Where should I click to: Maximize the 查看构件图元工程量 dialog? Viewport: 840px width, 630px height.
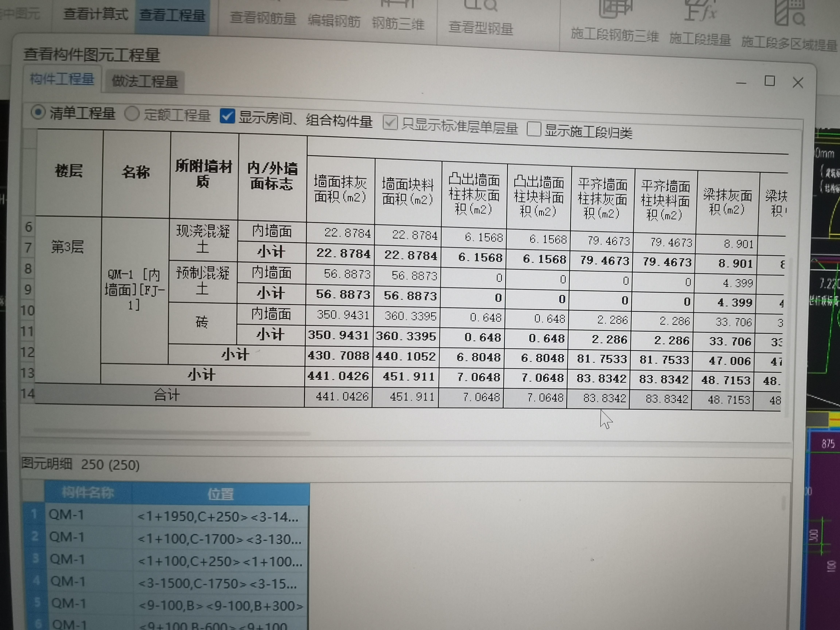click(x=769, y=81)
